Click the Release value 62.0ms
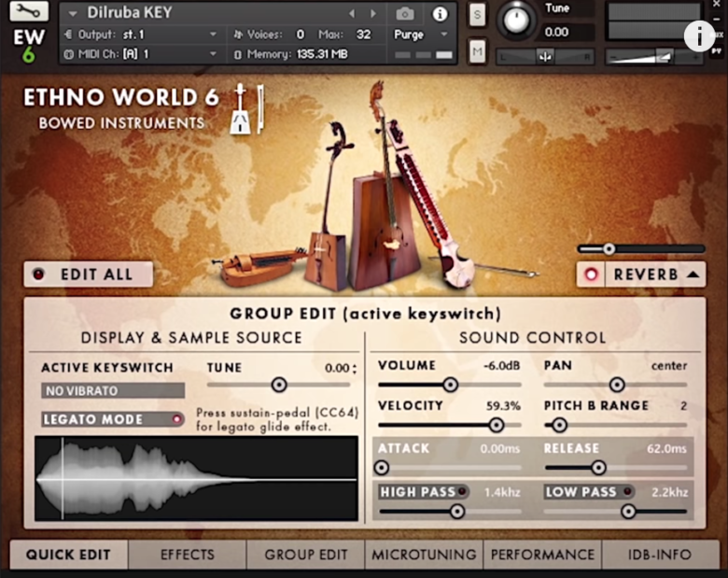Screen dimensions: 728x578 [666, 449]
